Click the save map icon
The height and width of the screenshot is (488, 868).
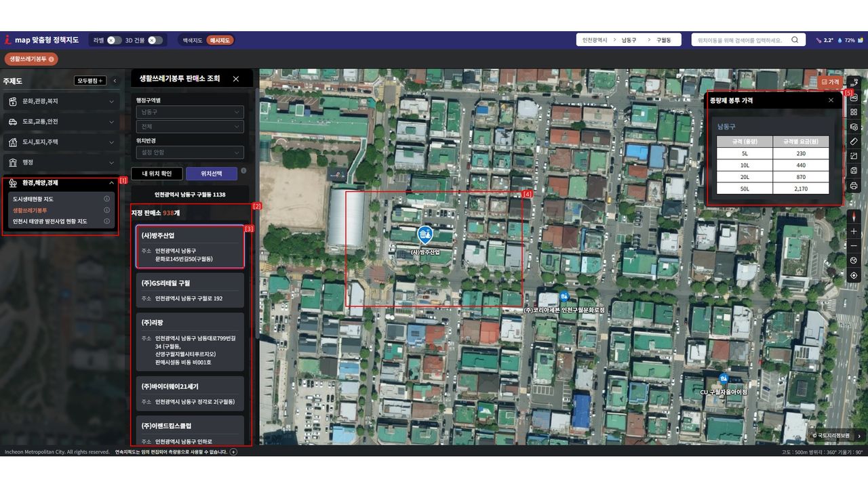click(854, 171)
